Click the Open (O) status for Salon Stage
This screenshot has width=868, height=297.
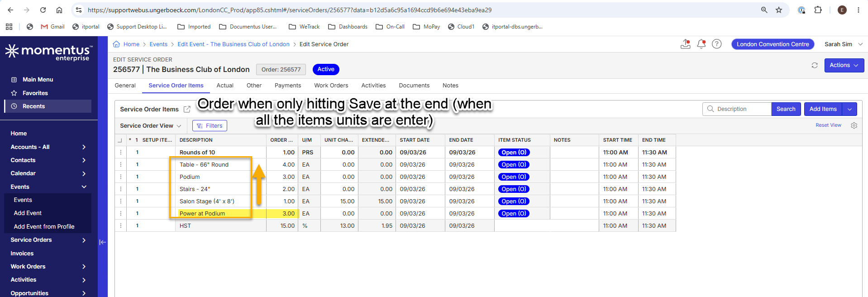pos(514,201)
